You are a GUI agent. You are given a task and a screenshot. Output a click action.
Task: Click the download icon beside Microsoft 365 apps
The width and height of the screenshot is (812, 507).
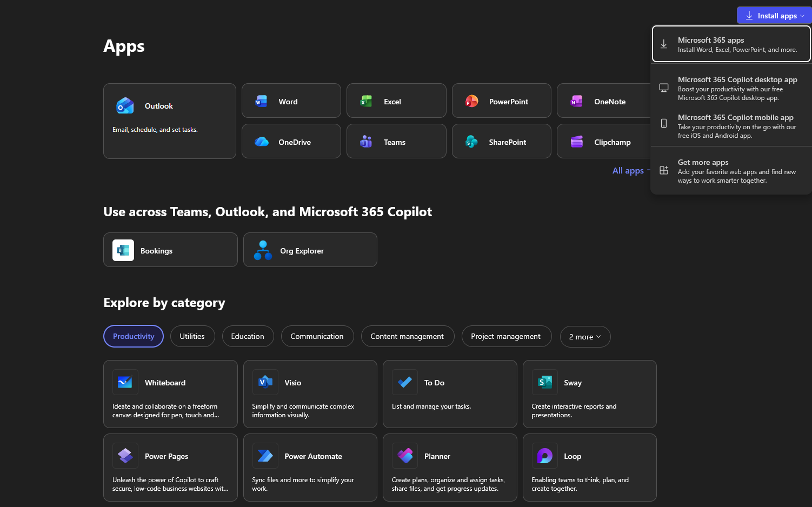(x=664, y=44)
